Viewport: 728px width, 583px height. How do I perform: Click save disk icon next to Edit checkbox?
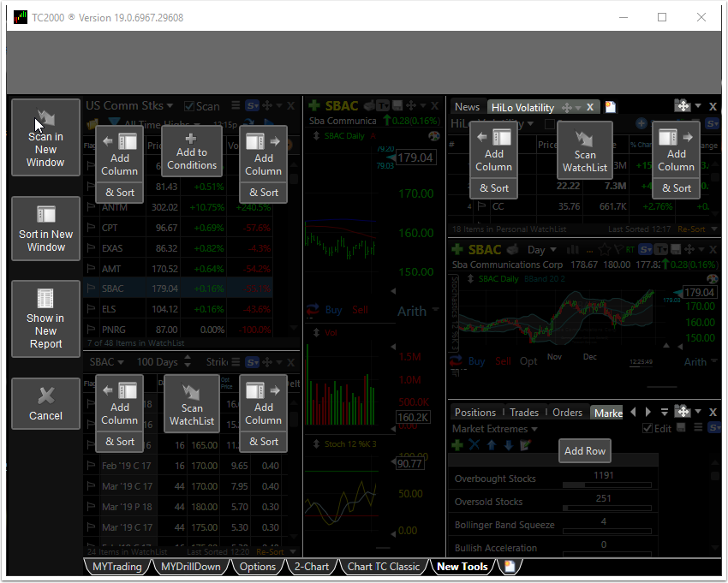point(681,427)
